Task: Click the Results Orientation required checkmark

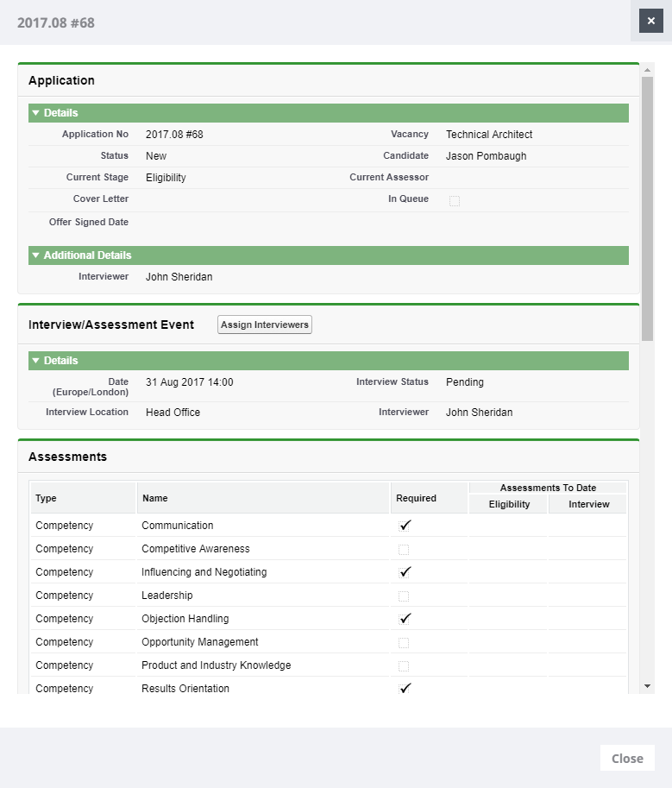Action: point(405,688)
